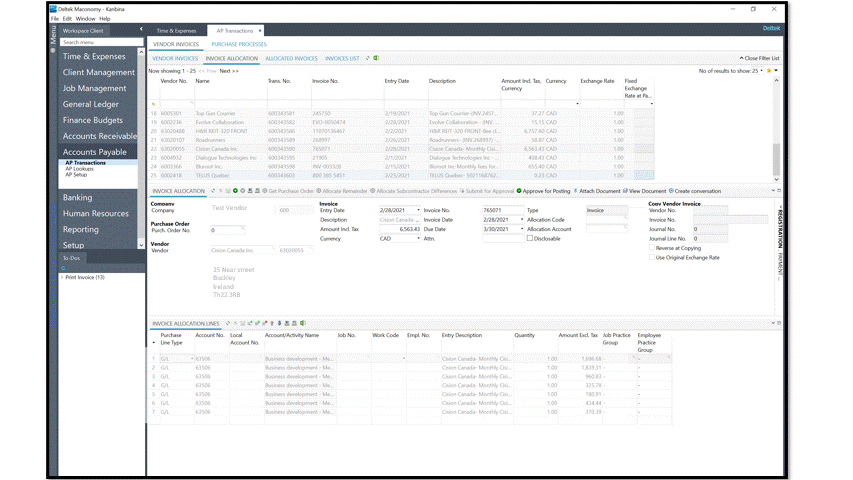
Task: Click the Deltek link at top right
Action: click(771, 28)
